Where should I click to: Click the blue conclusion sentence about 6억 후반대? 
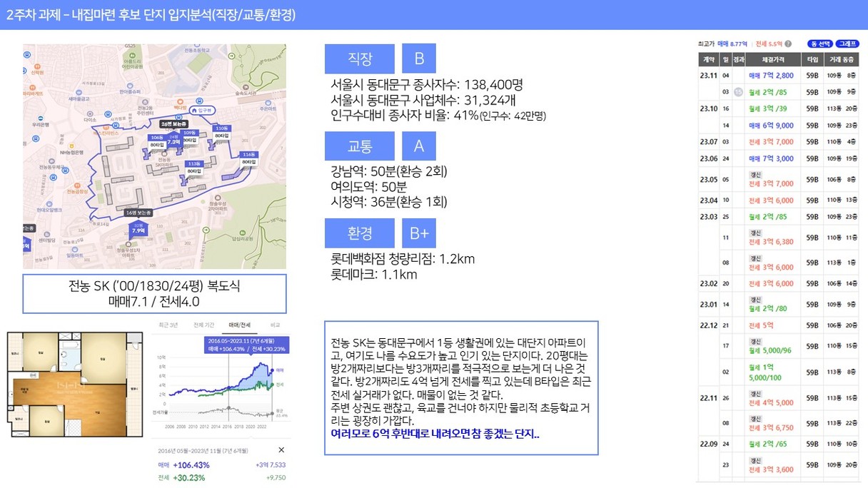pyautogui.click(x=435, y=433)
